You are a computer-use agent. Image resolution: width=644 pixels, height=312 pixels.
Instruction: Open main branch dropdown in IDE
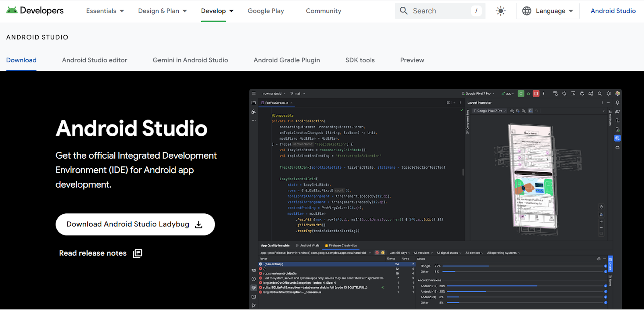[298, 93]
